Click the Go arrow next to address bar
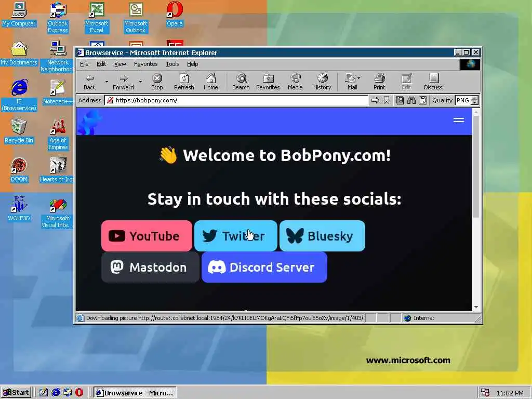The width and height of the screenshot is (532, 399). 375,100
